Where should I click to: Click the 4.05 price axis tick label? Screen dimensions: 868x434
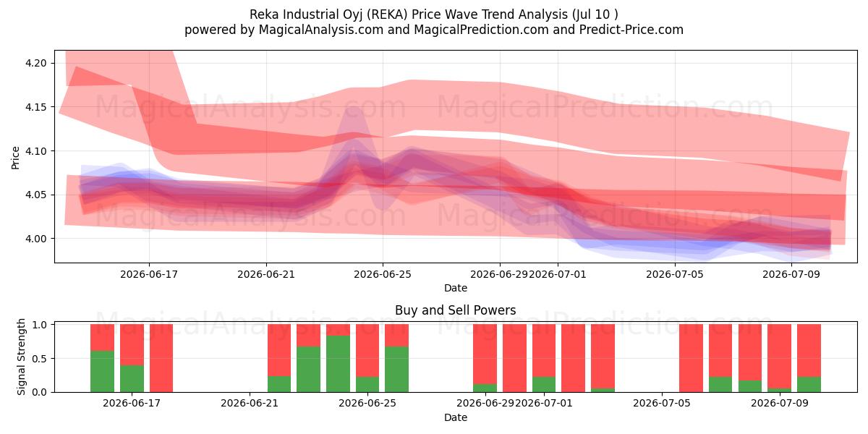tap(35, 195)
